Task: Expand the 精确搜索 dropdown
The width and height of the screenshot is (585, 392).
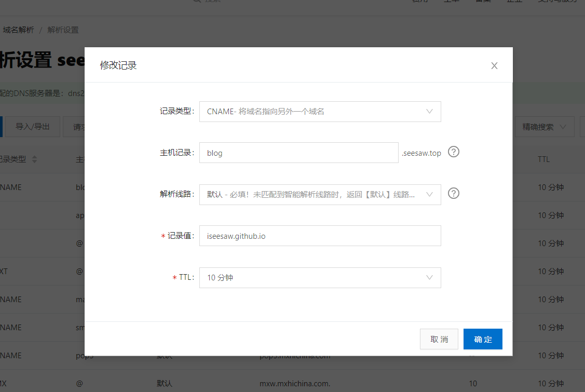Action: click(545, 126)
